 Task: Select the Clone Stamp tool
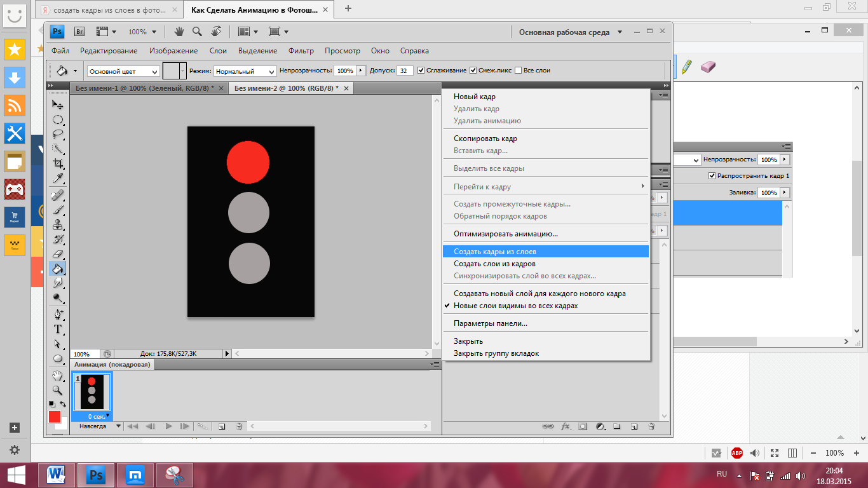pyautogui.click(x=58, y=224)
